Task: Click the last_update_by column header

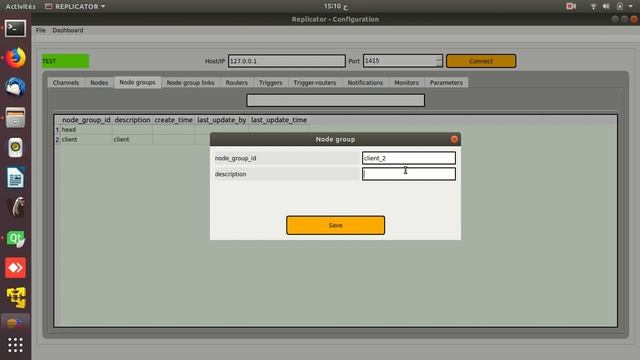Action: tap(222, 120)
